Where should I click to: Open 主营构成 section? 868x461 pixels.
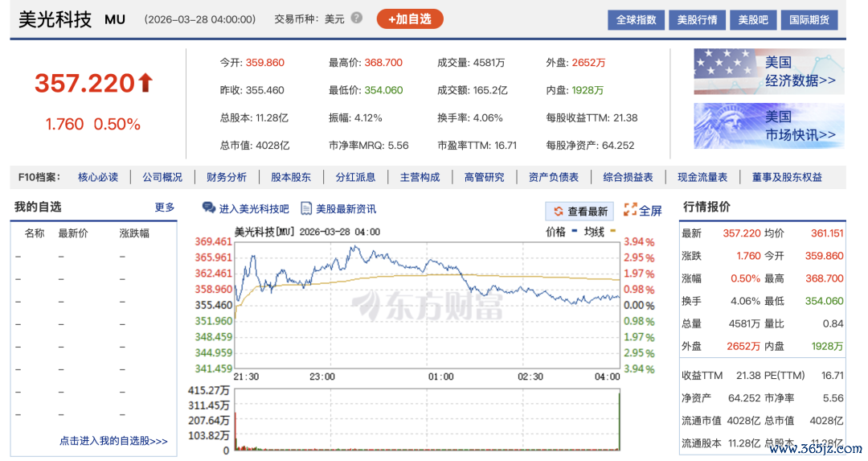tap(420, 177)
